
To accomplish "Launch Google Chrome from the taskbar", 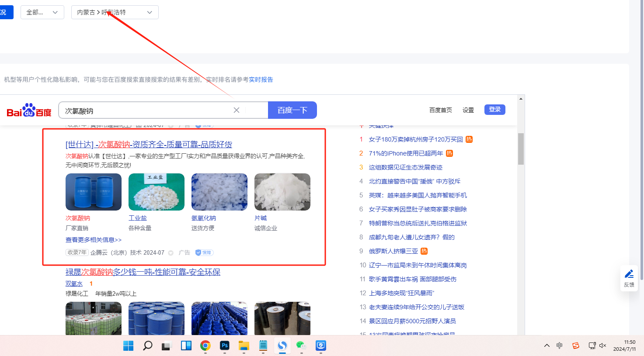I will tap(205, 346).
